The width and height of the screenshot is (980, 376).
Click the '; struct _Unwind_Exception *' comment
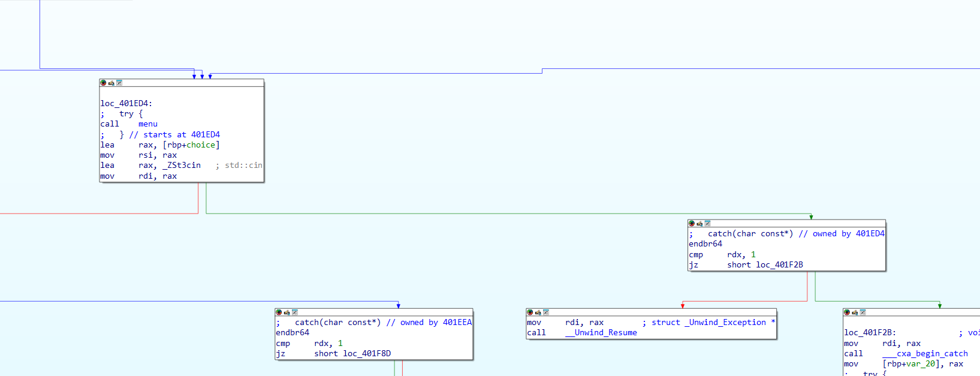(x=709, y=323)
